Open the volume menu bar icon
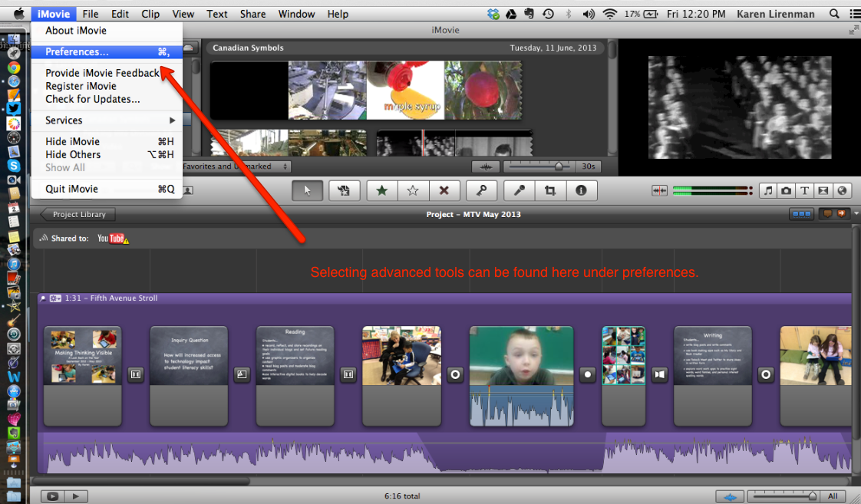This screenshot has height=504, width=861. [x=588, y=14]
